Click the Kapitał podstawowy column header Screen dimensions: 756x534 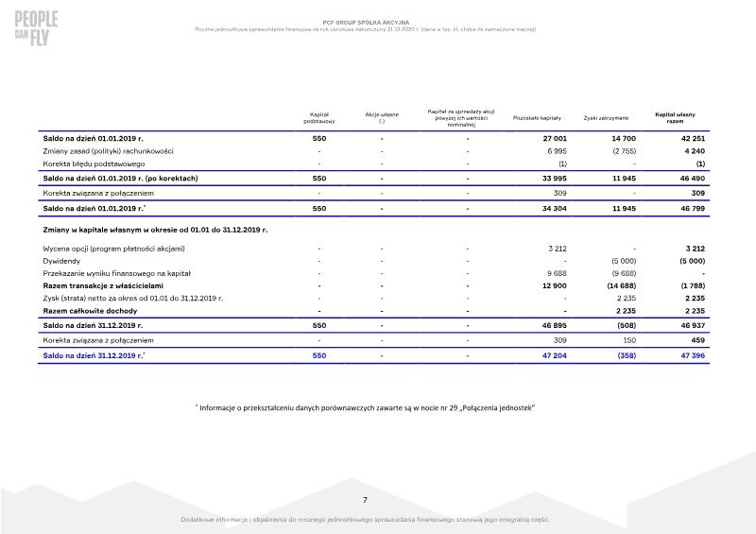point(319,118)
